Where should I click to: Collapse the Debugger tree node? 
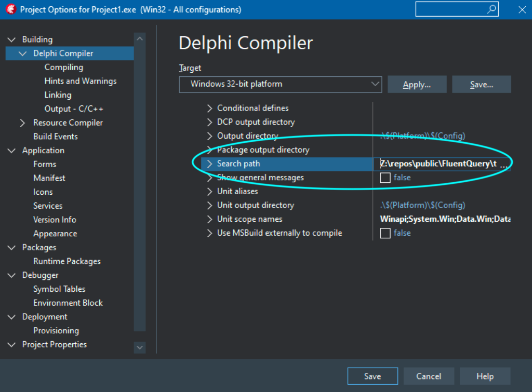[11, 275]
